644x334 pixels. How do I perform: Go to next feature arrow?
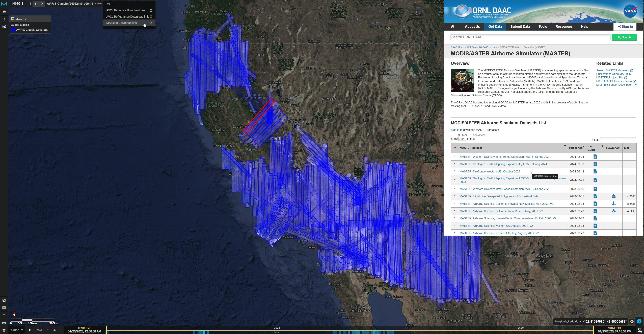coord(42,4)
